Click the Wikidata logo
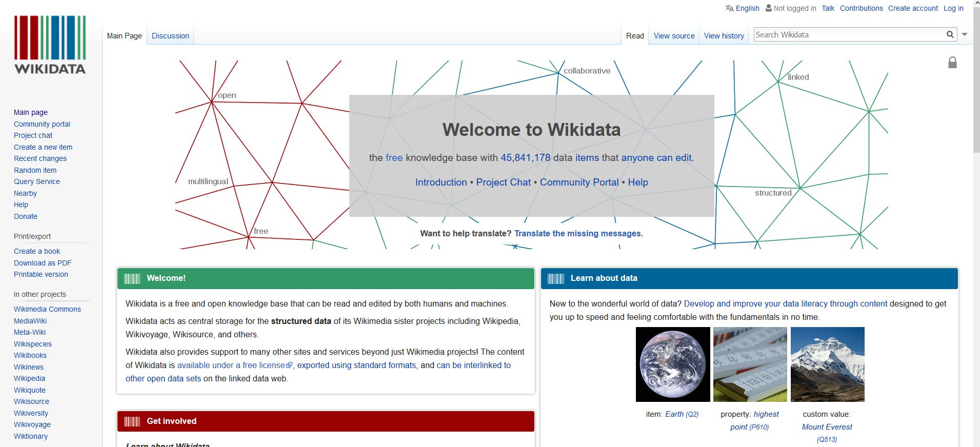 coord(50,45)
